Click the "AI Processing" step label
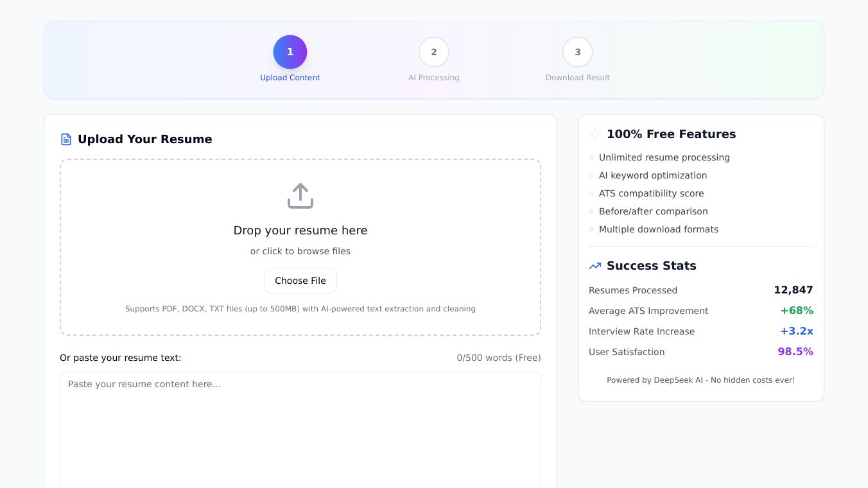 point(434,78)
